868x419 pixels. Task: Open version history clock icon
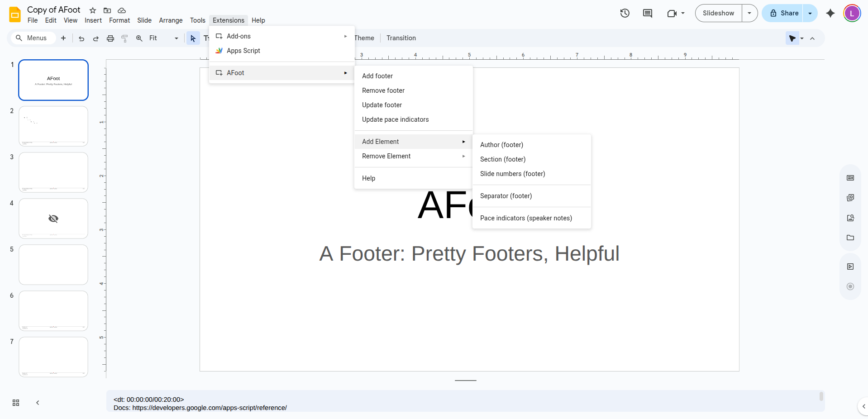625,13
